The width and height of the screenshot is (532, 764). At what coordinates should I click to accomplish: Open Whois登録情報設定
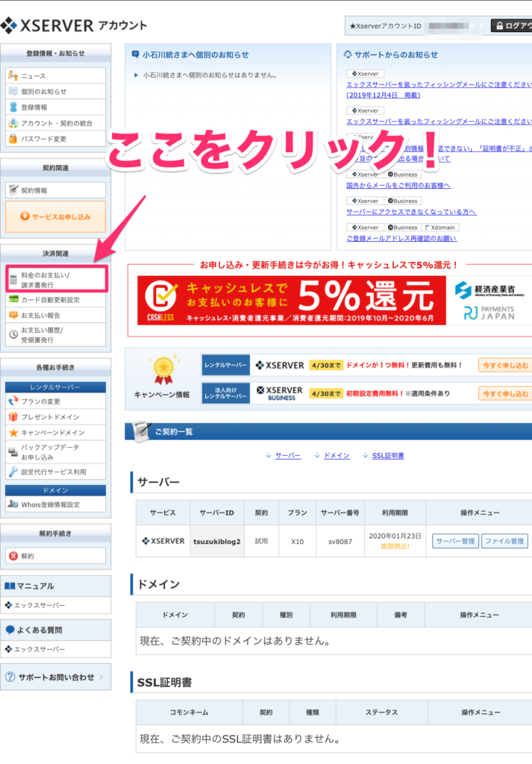tap(55, 505)
